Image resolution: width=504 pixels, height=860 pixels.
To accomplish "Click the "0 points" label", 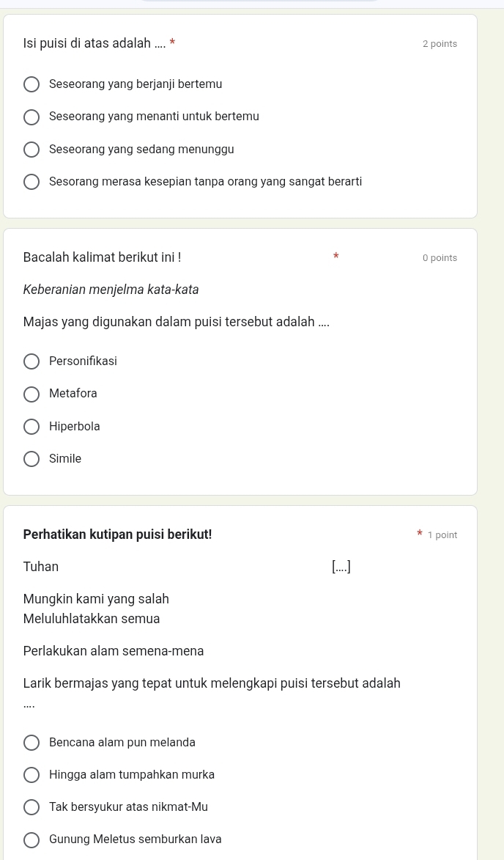I will coord(440,258).
